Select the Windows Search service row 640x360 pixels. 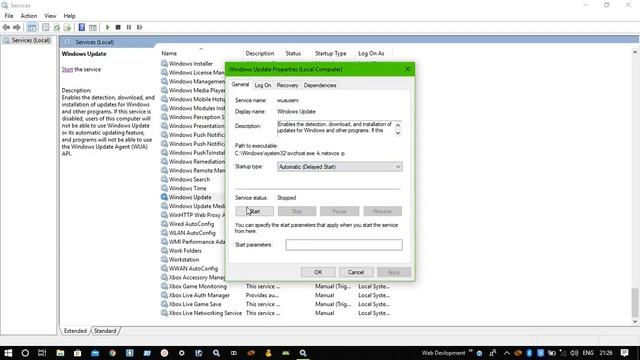tap(189, 180)
